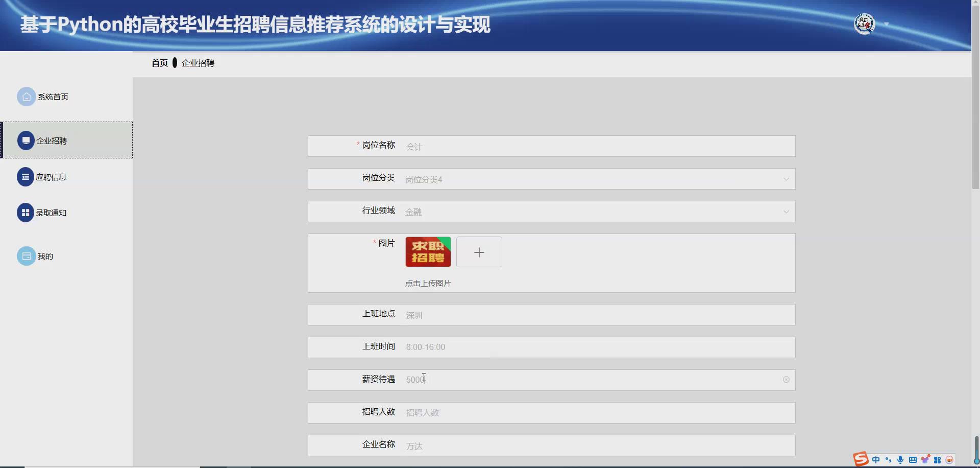Click the 系统首页 home icon

pyautogui.click(x=27, y=97)
